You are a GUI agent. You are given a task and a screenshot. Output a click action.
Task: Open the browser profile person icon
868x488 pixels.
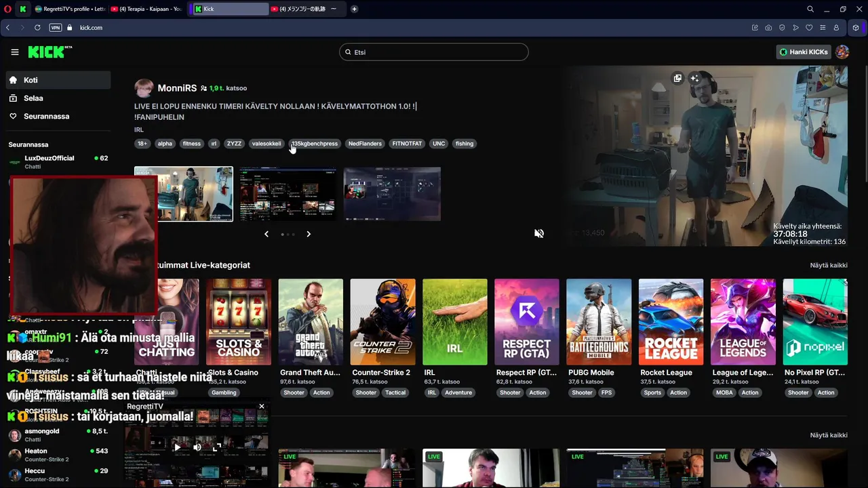[x=836, y=28]
